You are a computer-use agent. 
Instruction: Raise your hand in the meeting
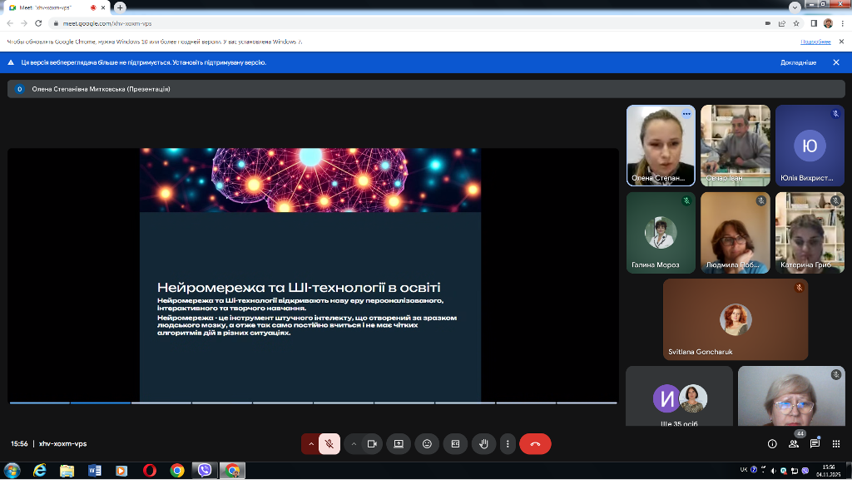483,444
